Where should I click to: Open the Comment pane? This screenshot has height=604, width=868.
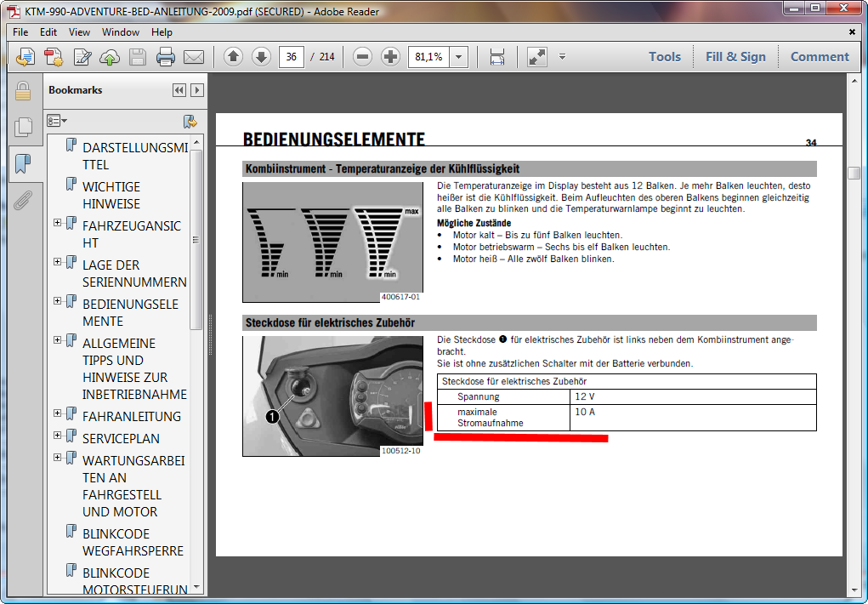click(820, 57)
